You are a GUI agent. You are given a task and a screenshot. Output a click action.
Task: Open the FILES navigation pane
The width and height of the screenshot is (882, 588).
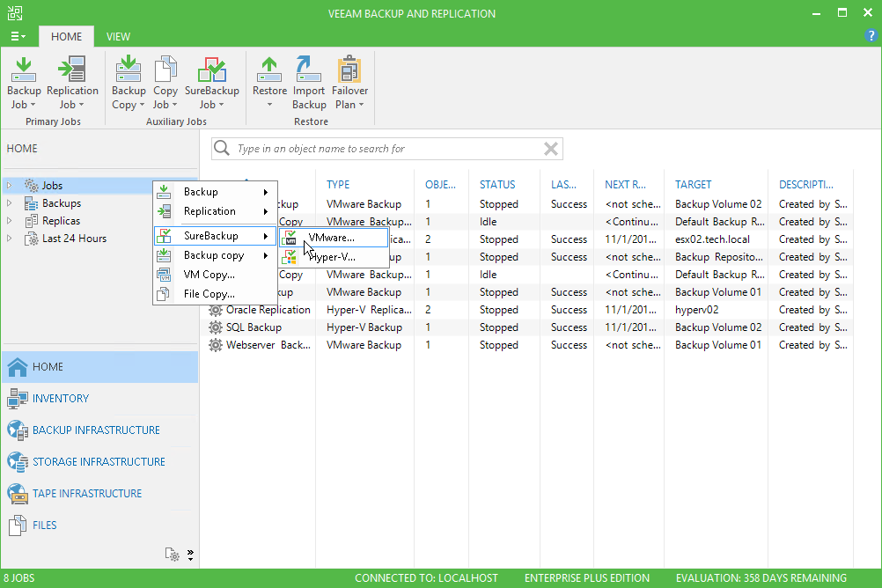[x=100, y=525]
